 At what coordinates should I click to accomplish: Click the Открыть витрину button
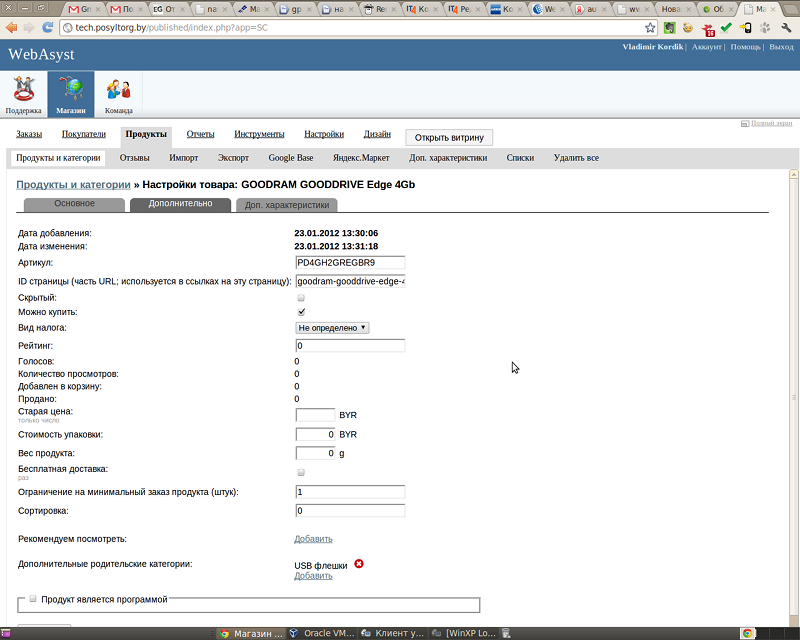449,137
